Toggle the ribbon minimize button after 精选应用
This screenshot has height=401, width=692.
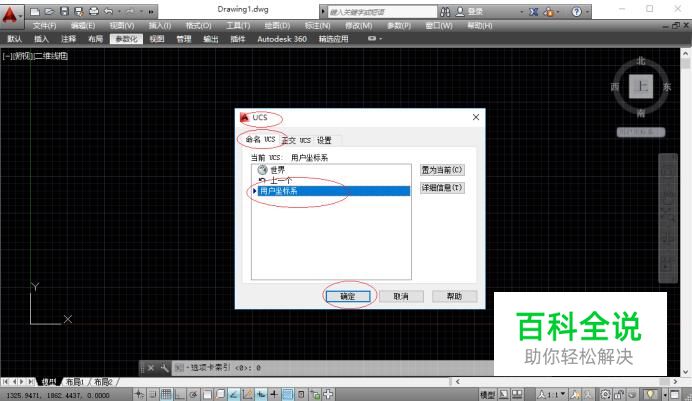pyautogui.click(x=372, y=39)
